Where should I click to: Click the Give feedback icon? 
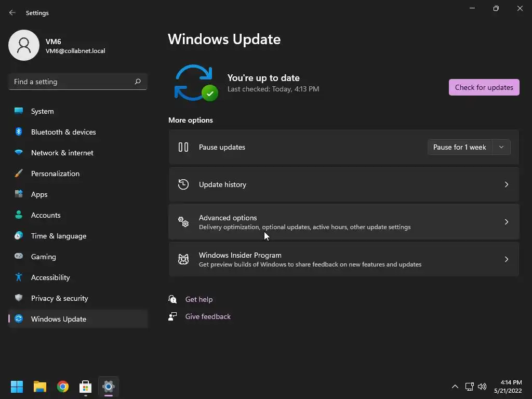pos(172,316)
